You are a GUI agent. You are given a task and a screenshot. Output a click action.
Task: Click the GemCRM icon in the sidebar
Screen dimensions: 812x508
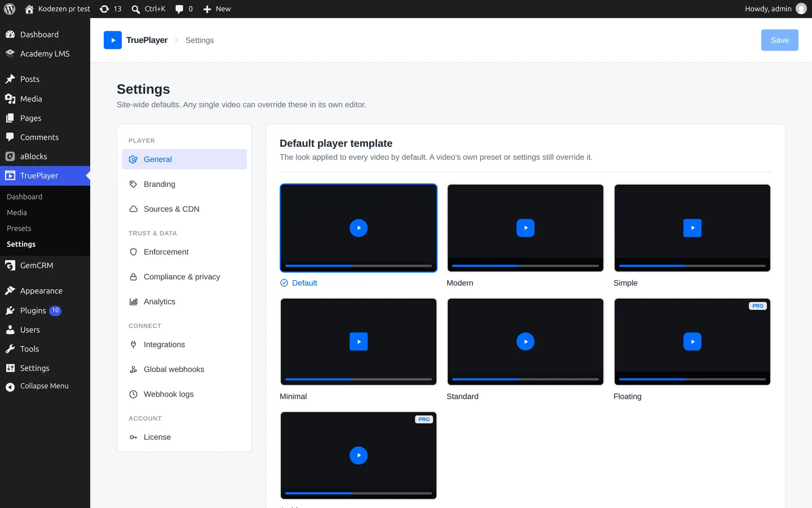tap(10, 266)
